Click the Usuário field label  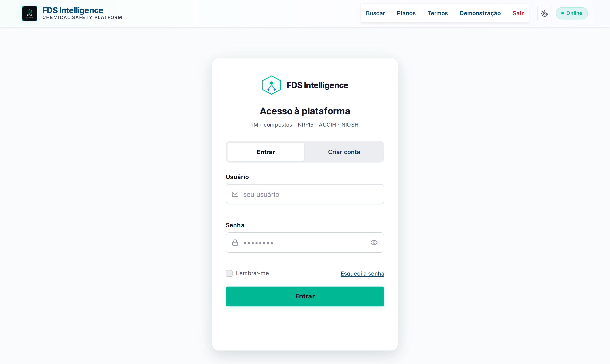[x=237, y=177]
